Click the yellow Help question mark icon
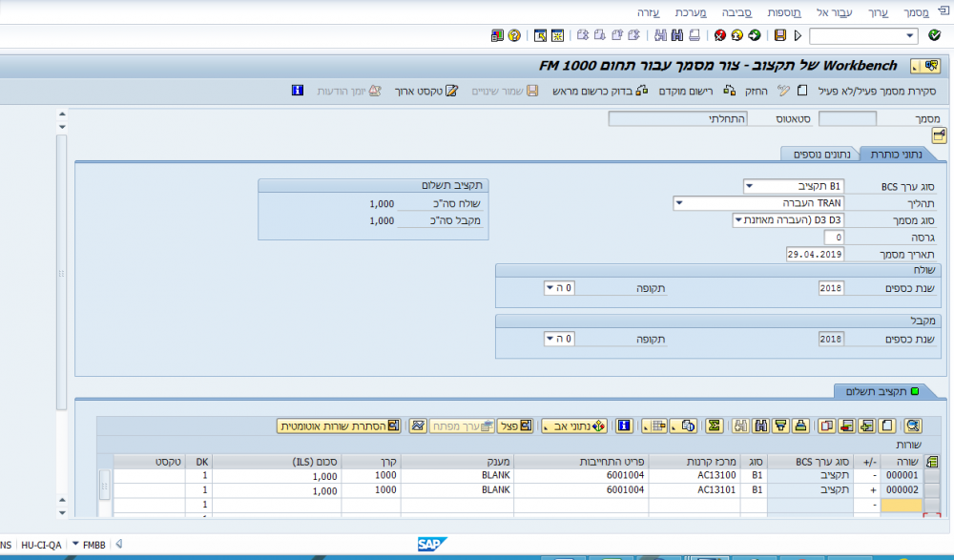Viewport: 954px width, 560px height. (x=515, y=35)
